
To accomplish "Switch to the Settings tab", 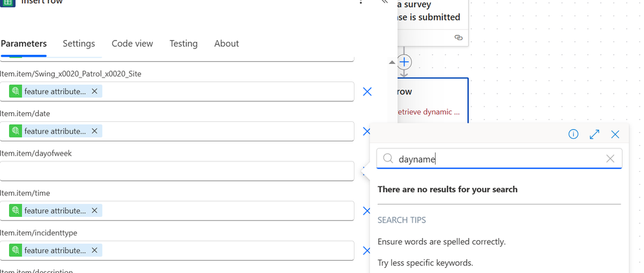I will click(79, 44).
